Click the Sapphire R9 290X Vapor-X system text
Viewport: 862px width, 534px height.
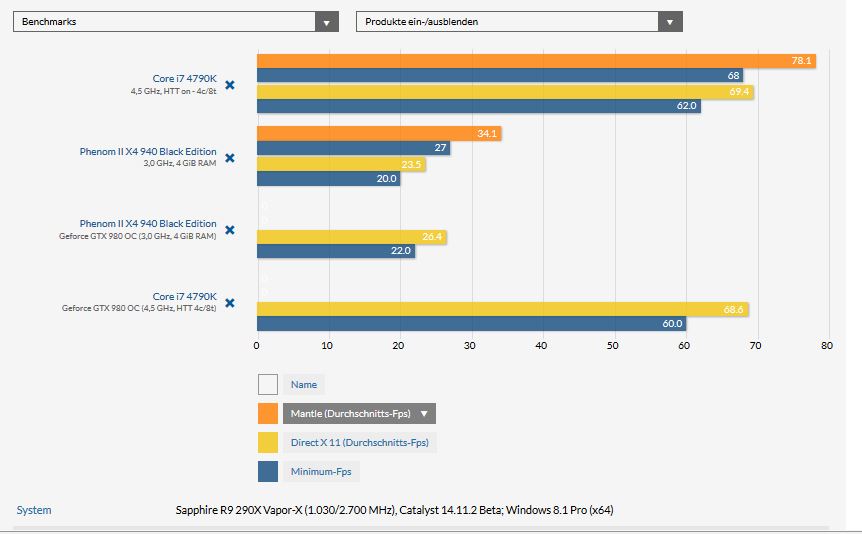(x=394, y=510)
